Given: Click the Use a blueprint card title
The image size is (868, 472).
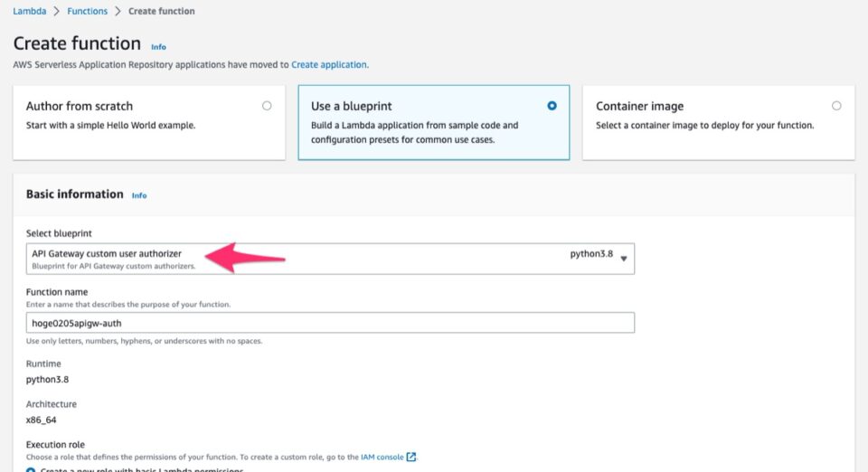Looking at the screenshot, I should click(x=351, y=107).
